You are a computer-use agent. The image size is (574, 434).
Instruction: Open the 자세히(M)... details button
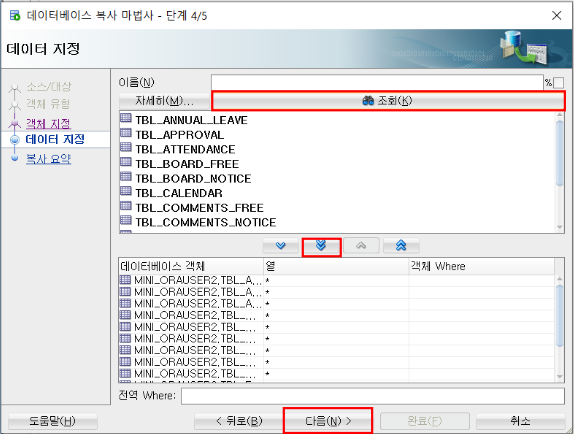coord(164,101)
